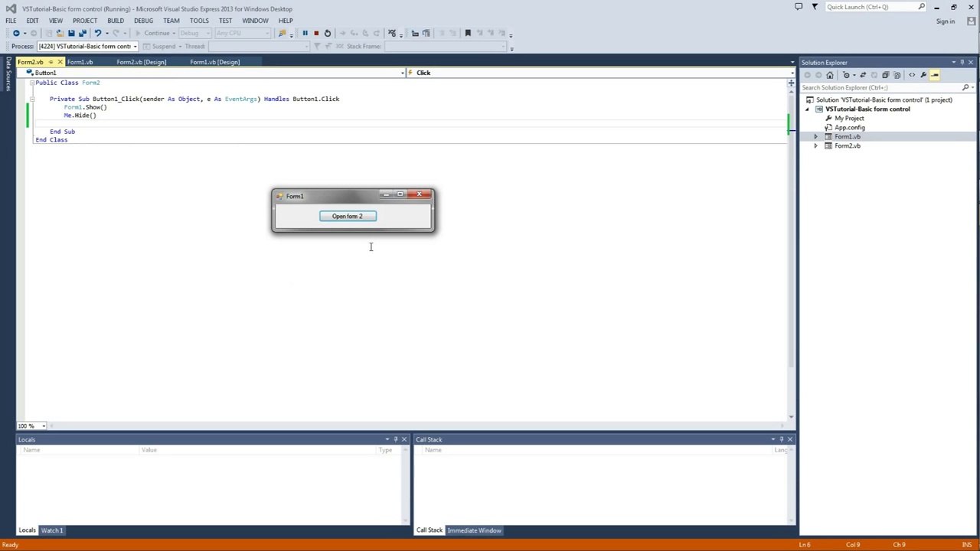Switch to the Watch 1 tab
Screen dimensions: 980x551
[x=52, y=530]
